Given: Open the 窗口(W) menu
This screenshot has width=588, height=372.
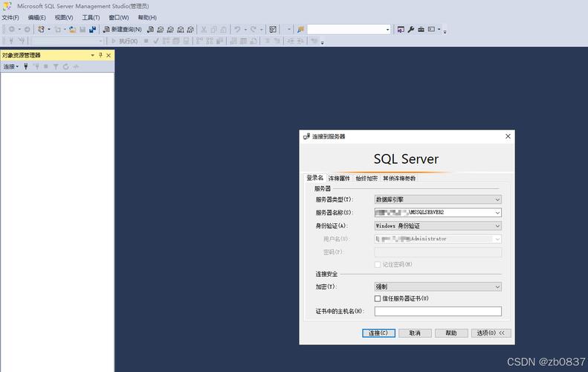Looking at the screenshot, I should point(118,18).
